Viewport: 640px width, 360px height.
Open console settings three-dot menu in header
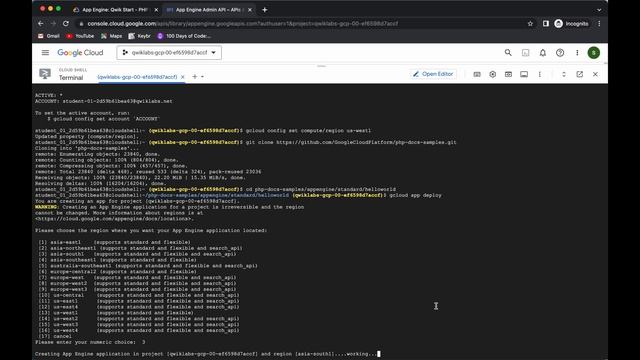577,53
